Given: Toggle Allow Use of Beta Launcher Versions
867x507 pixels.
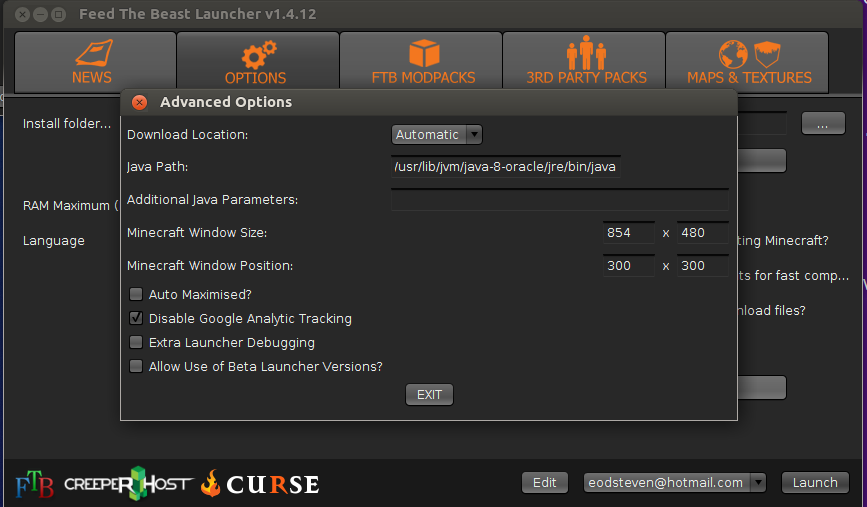Looking at the screenshot, I should pos(136,367).
